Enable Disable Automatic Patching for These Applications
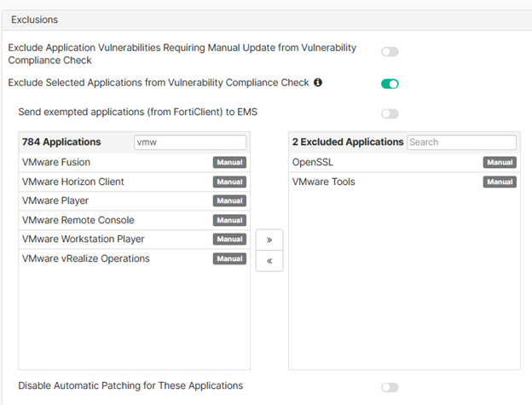The height and width of the screenshot is (405, 532). (390, 387)
